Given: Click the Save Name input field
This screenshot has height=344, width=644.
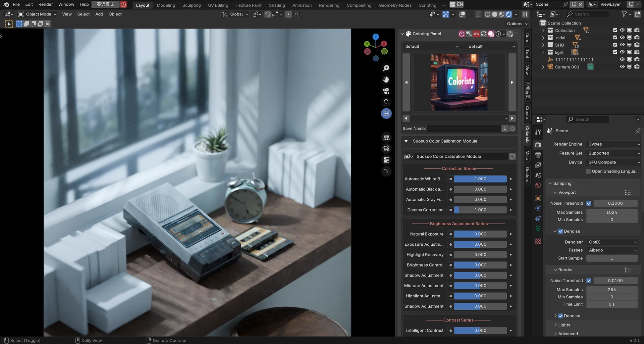Looking at the screenshot, I should point(466,128).
